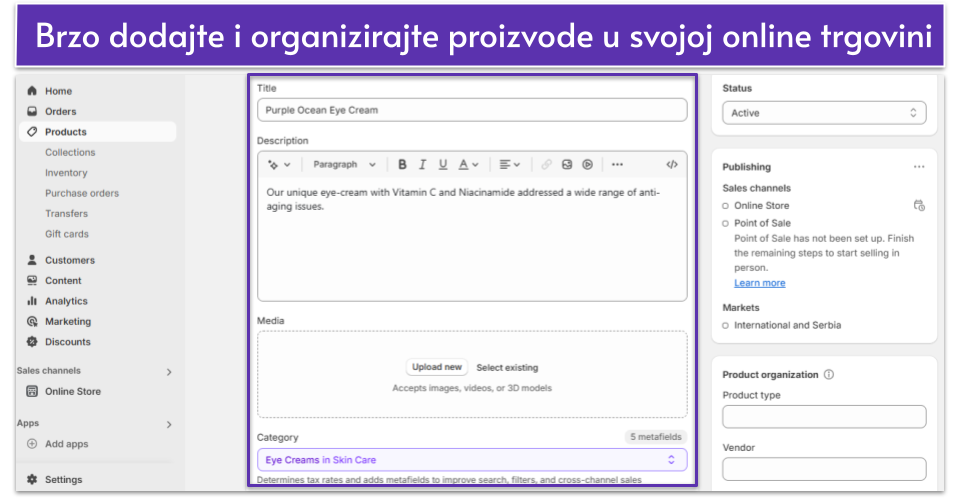Open the Learn more link
Viewport: 960px width, 504px height.
[x=760, y=283]
